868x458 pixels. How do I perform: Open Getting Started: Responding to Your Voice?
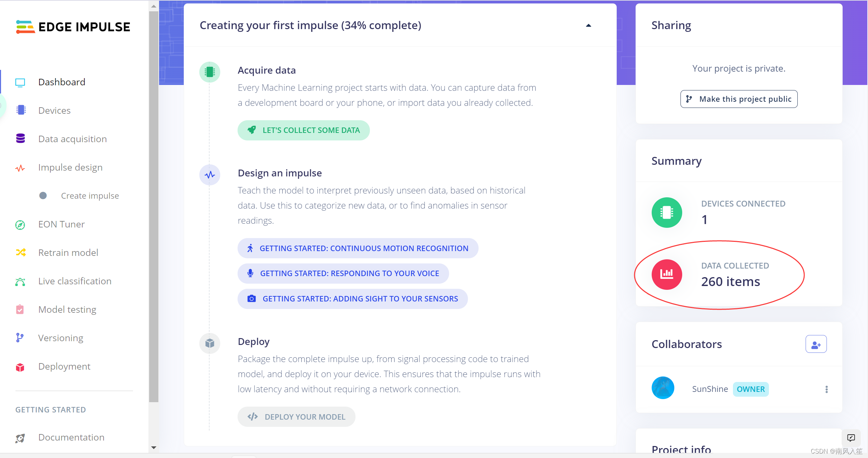pyautogui.click(x=343, y=273)
